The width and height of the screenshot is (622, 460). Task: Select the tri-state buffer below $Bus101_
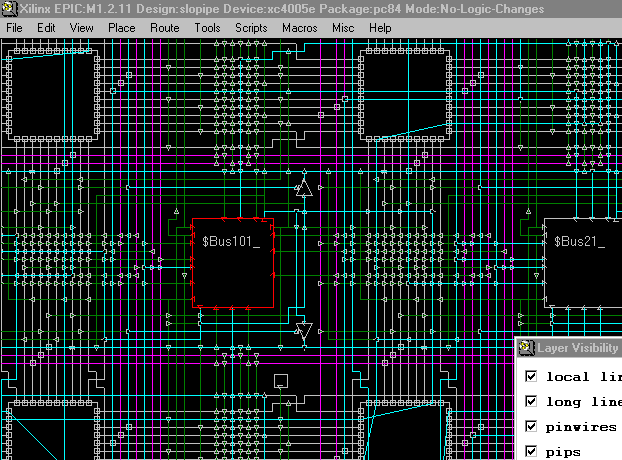(x=304, y=331)
